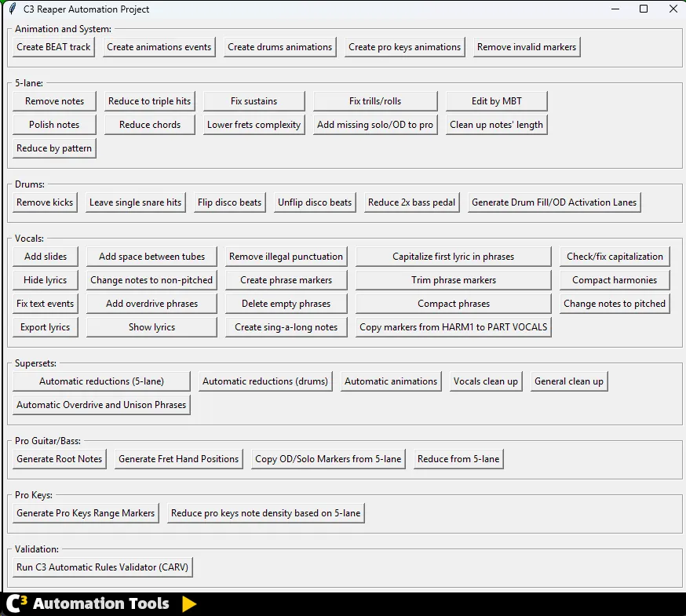Open Export lyrics
Image resolution: width=686 pixels, height=616 pixels.
pos(46,327)
